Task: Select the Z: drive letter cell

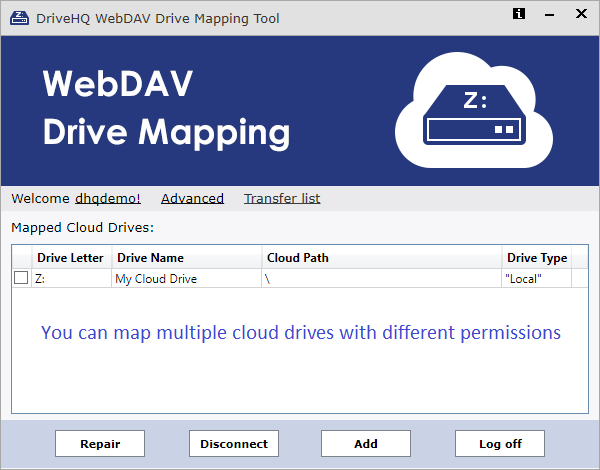Action: [72, 279]
